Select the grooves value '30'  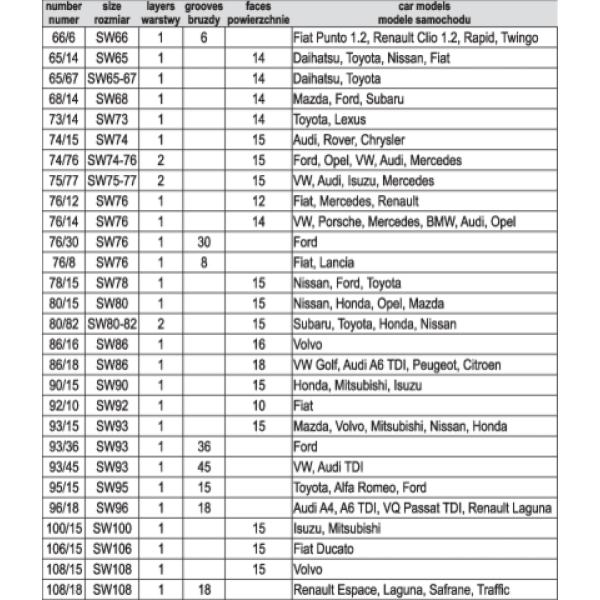[204, 242]
